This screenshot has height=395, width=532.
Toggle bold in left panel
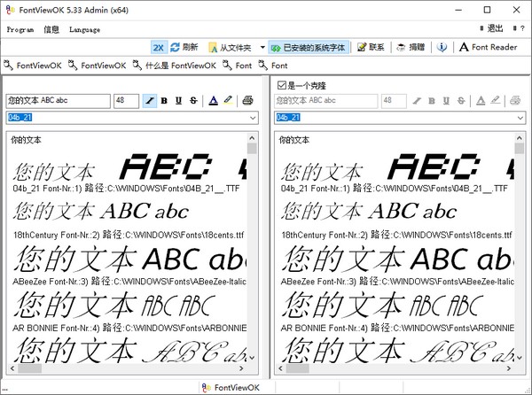pos(165,101)
